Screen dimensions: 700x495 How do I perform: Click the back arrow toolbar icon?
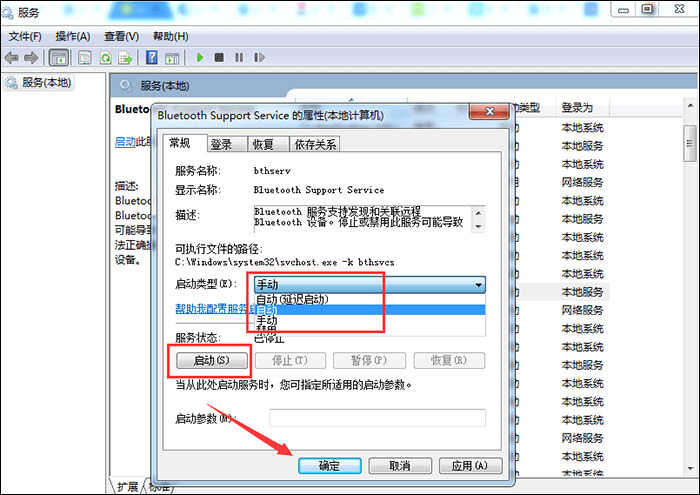tap(11, 58)
